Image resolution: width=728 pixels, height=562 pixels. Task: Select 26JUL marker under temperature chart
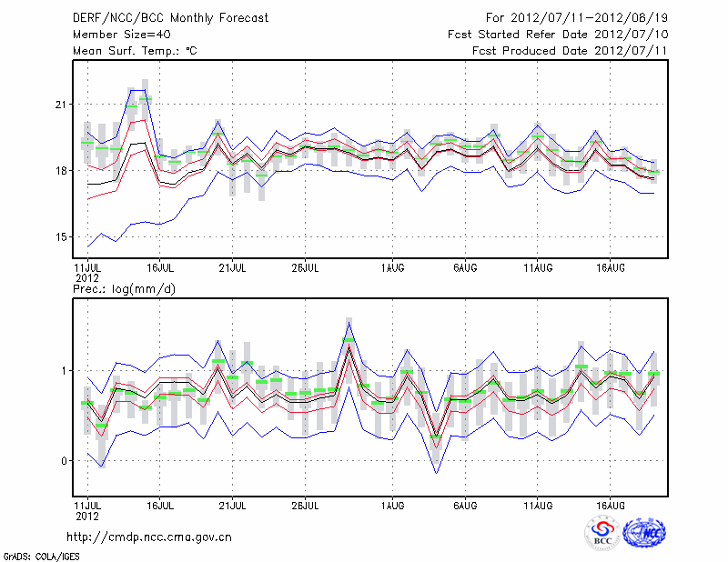(305, 268)
